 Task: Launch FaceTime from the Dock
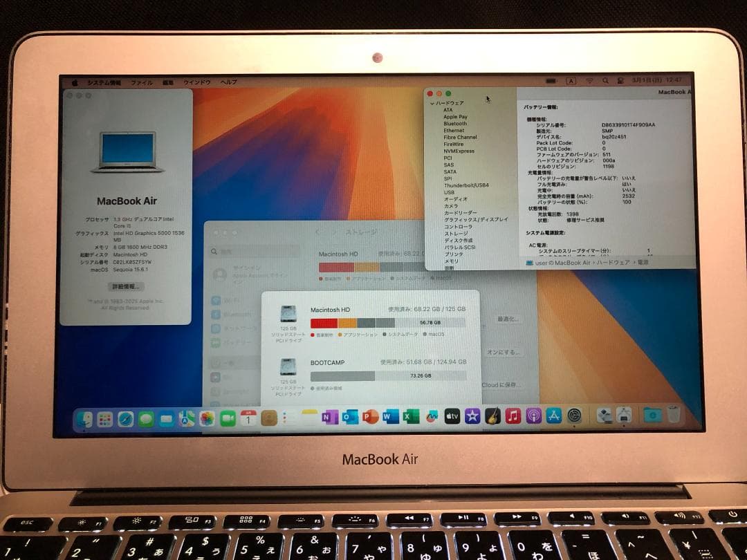(228, 419)
